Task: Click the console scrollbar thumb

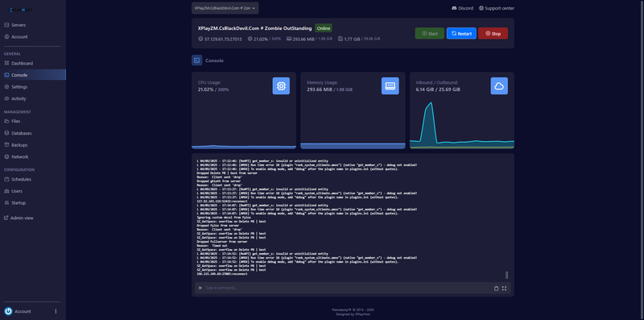Action: pyautogui.click(x=507, y=275)
